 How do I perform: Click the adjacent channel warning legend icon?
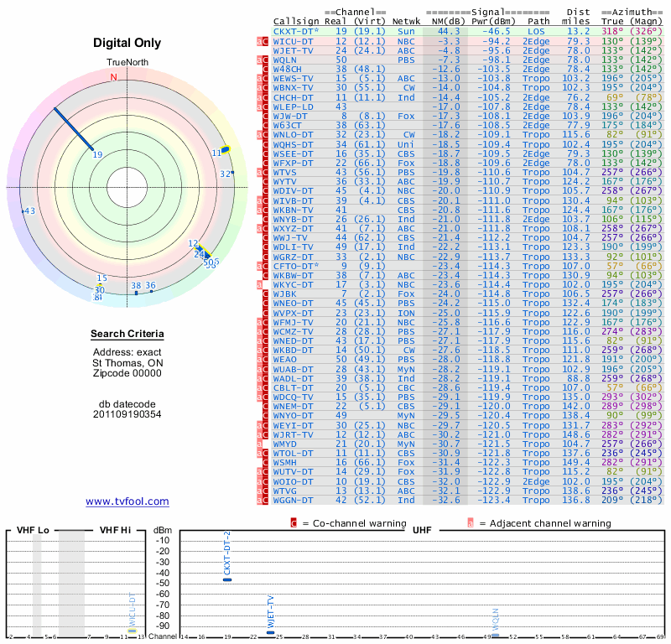471,523
